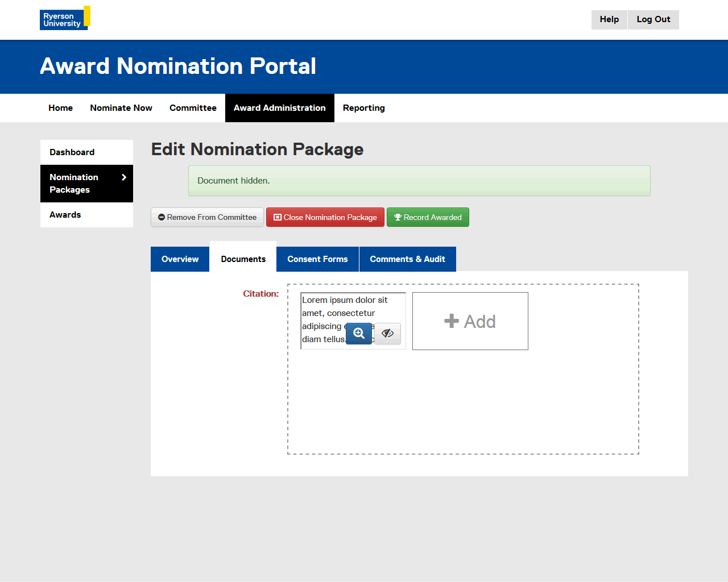The image size is (728, 582).
Task: Click the Help button in header
Action: click(x=609, y=19)
